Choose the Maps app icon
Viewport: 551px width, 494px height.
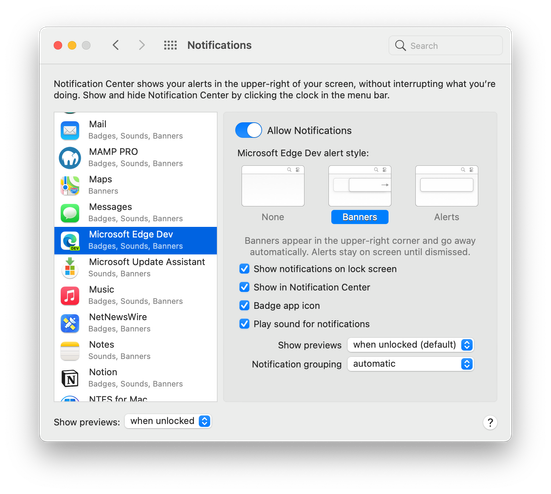tap(70, 185)
